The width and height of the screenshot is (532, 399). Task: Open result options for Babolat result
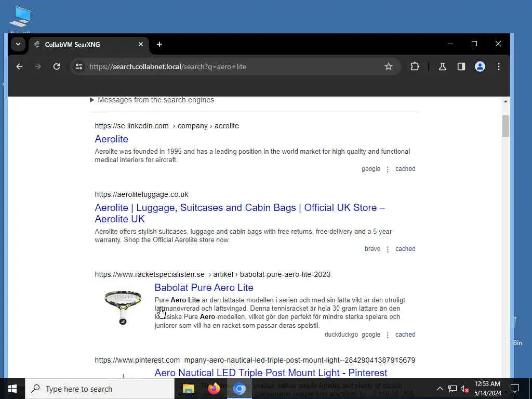tap(388, 335)
